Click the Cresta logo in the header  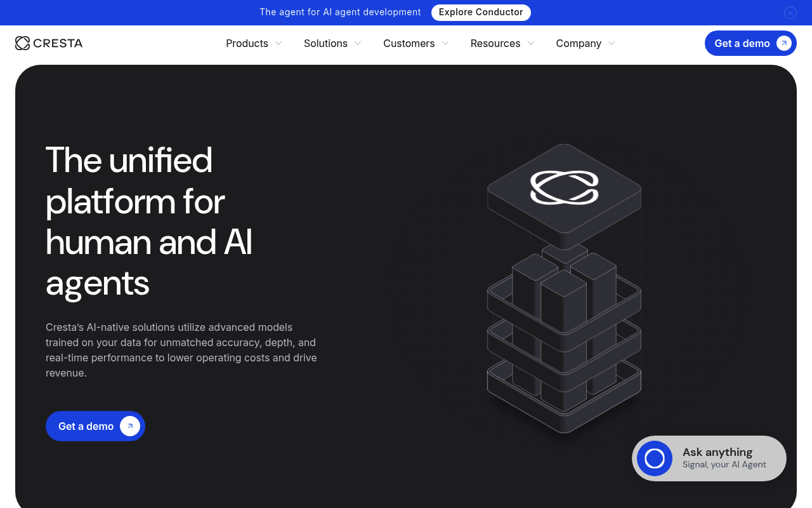(49, 43)
